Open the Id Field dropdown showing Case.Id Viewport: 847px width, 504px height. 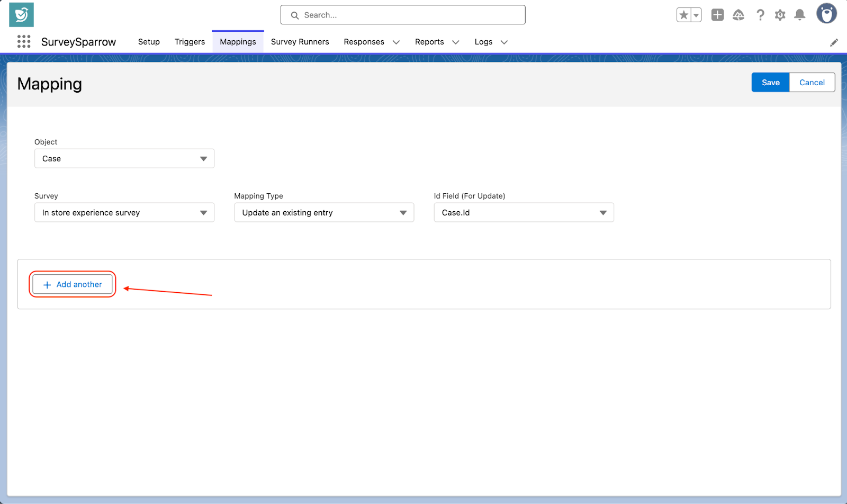pos(524,213)
